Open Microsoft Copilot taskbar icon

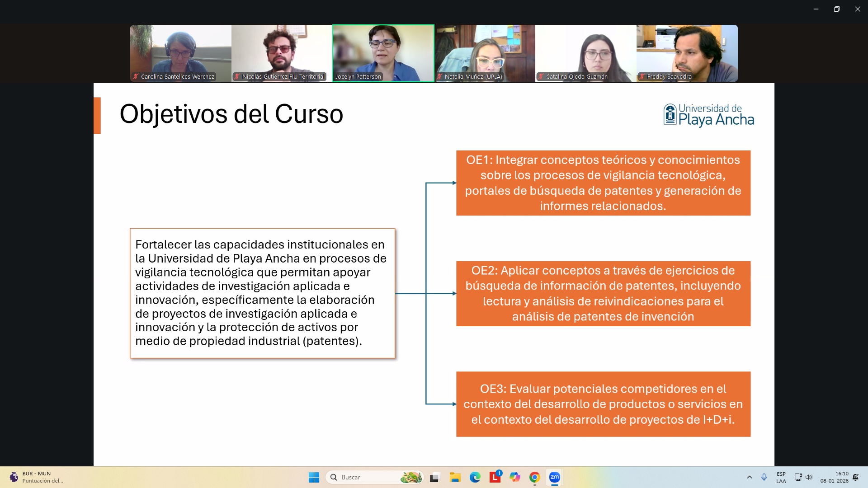pyautogui.click(x=515, y=477)
